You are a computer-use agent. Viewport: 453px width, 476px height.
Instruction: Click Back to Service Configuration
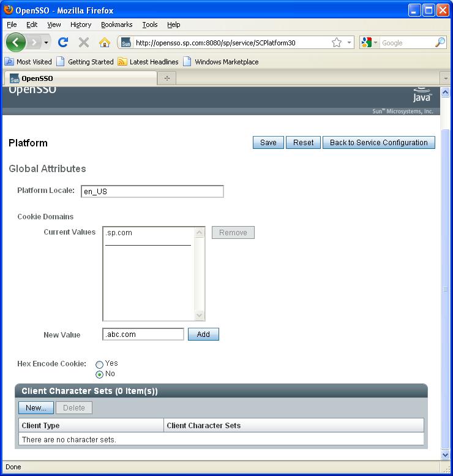click(379, 142)
